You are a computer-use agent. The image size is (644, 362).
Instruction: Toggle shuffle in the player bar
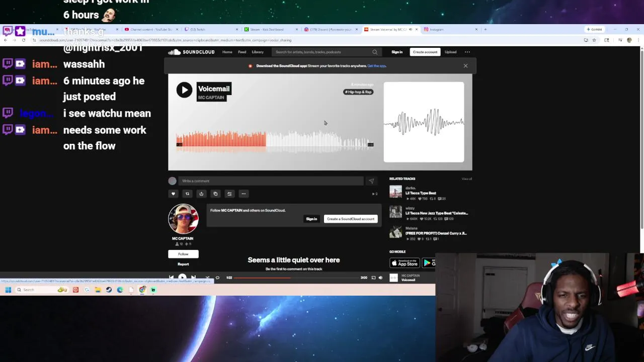click(207, 278)
